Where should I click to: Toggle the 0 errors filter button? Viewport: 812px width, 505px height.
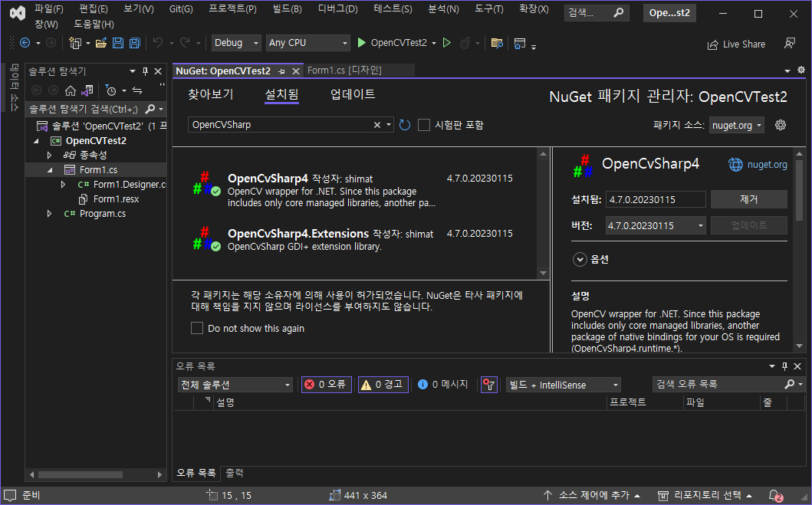click(327, 385)
